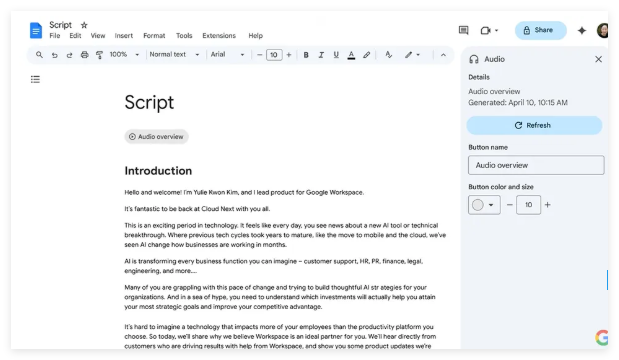The height and width of the screenshot is (360, 619).
Task: Click the Button name input field
Action: click(x=536, y=165)
